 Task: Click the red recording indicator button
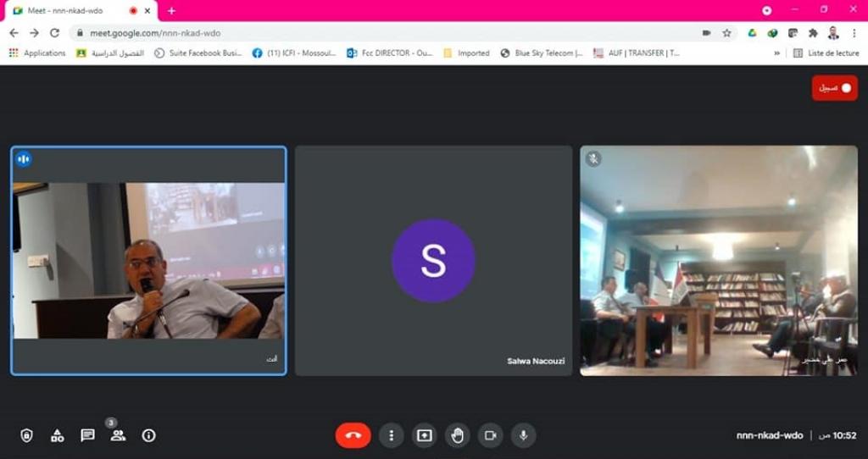[x=834, y=88]
